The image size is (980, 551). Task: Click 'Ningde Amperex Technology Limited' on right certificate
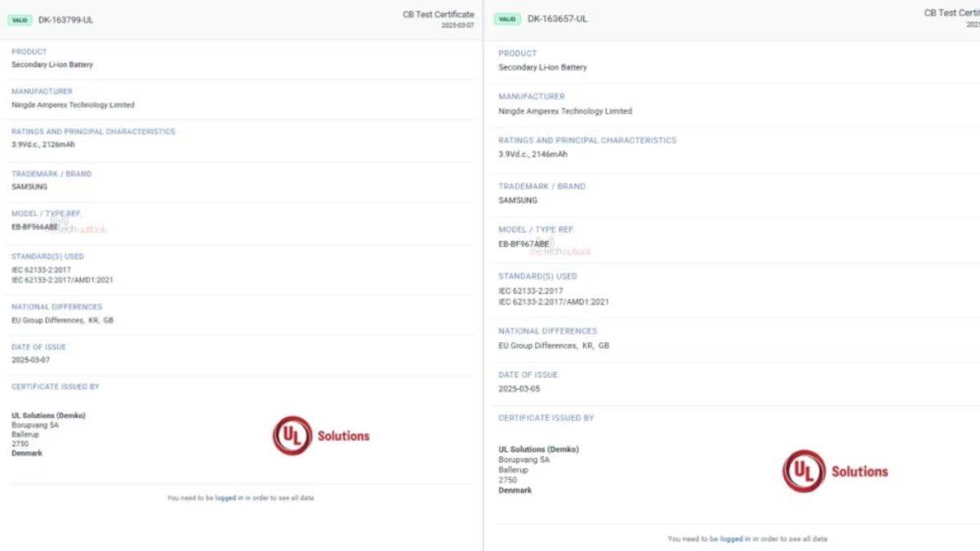point(565,111)
